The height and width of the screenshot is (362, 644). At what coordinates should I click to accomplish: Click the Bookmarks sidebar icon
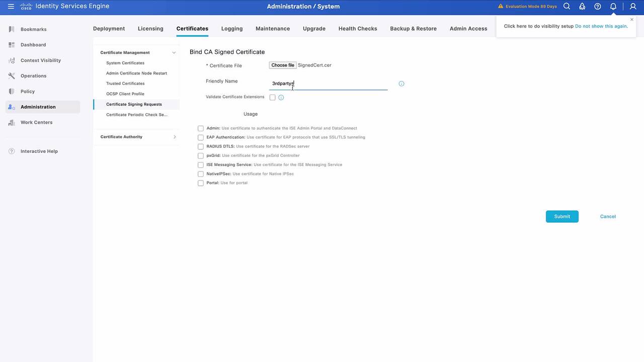point(12,29)
